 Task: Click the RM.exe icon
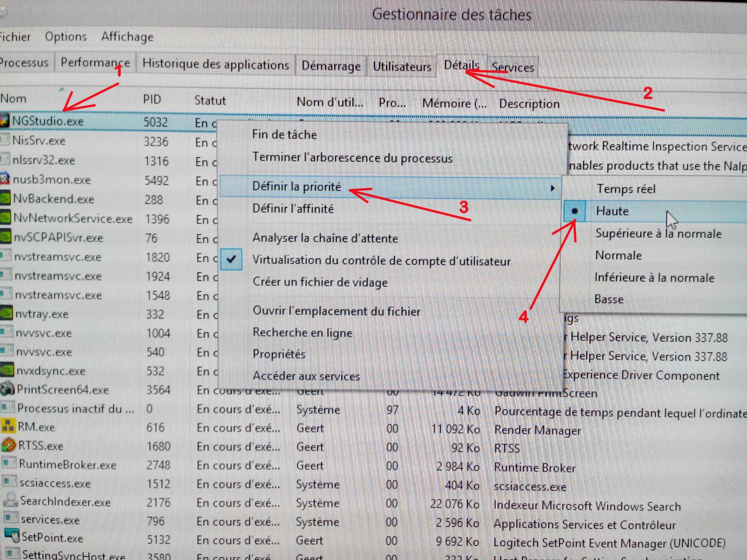tap(8, 426)
